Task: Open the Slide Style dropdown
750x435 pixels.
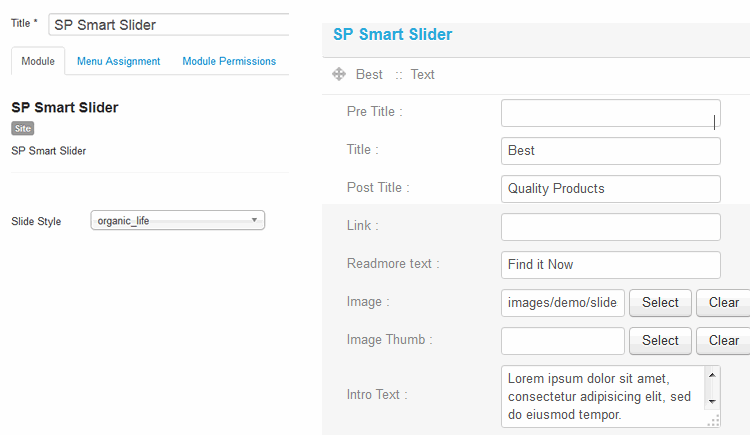Action: (x=177, y=221)
